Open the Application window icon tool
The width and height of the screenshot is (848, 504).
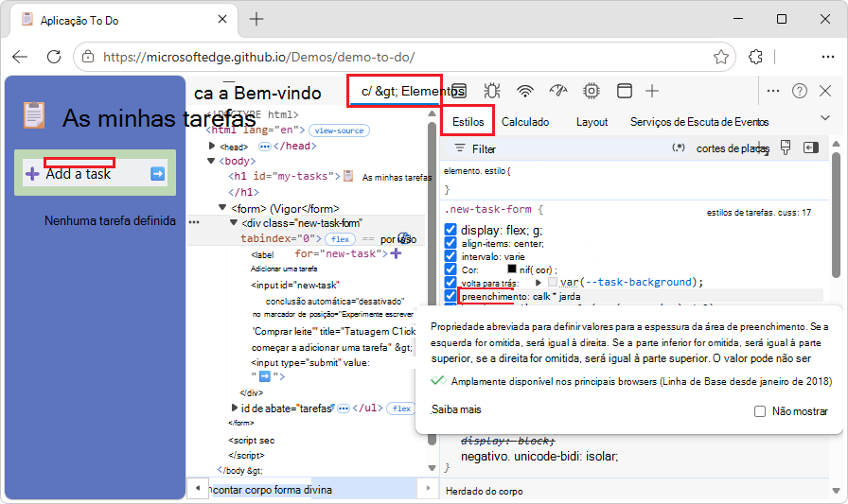[624, 91]
